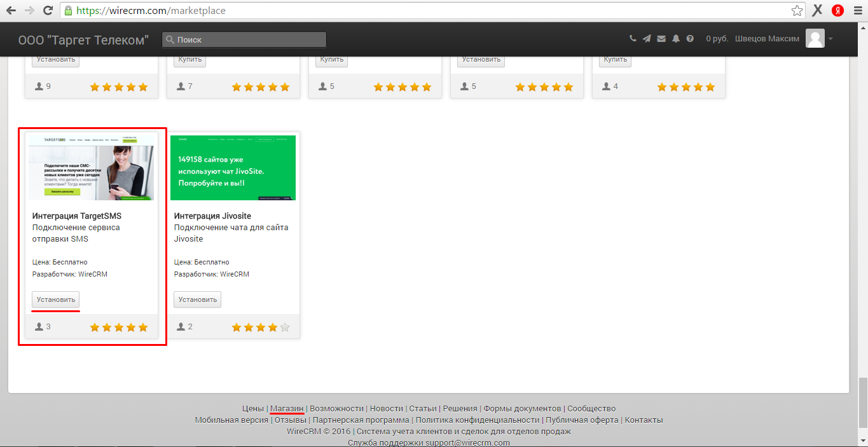Click the user avatar picture
This screenshot has width=868, height=447.
(x=815, y=38)
